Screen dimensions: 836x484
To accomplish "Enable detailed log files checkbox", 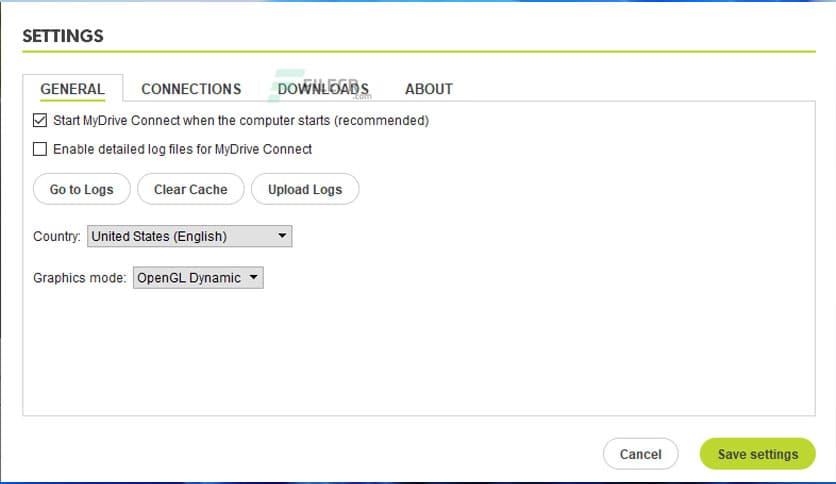I will coord(40,149).
